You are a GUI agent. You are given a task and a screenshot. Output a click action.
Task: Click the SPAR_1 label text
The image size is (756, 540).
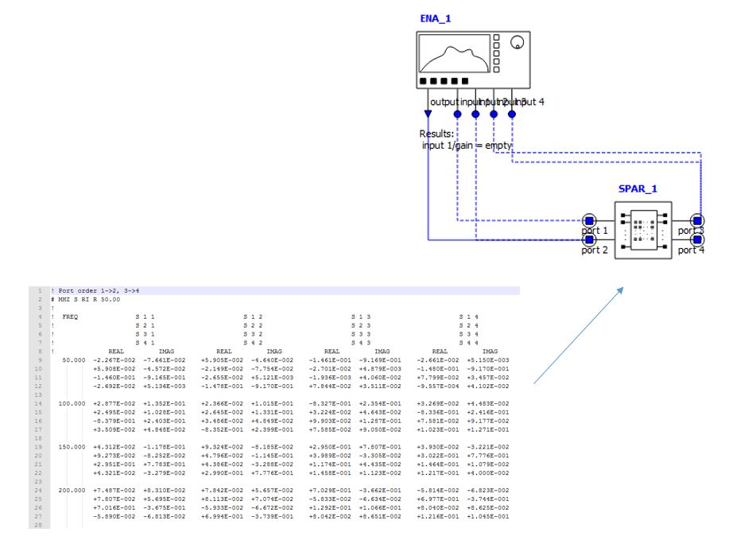click(x=638, y=191)
